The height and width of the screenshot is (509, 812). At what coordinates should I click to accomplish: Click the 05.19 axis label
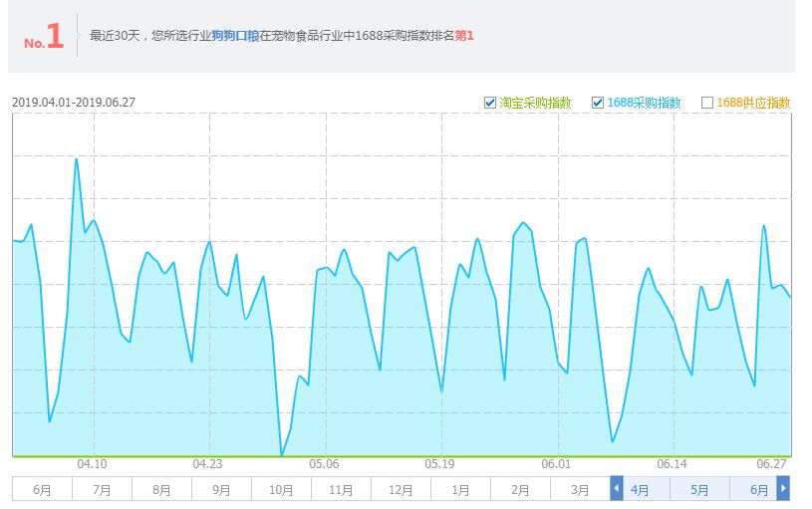click(x=439, y=463)
